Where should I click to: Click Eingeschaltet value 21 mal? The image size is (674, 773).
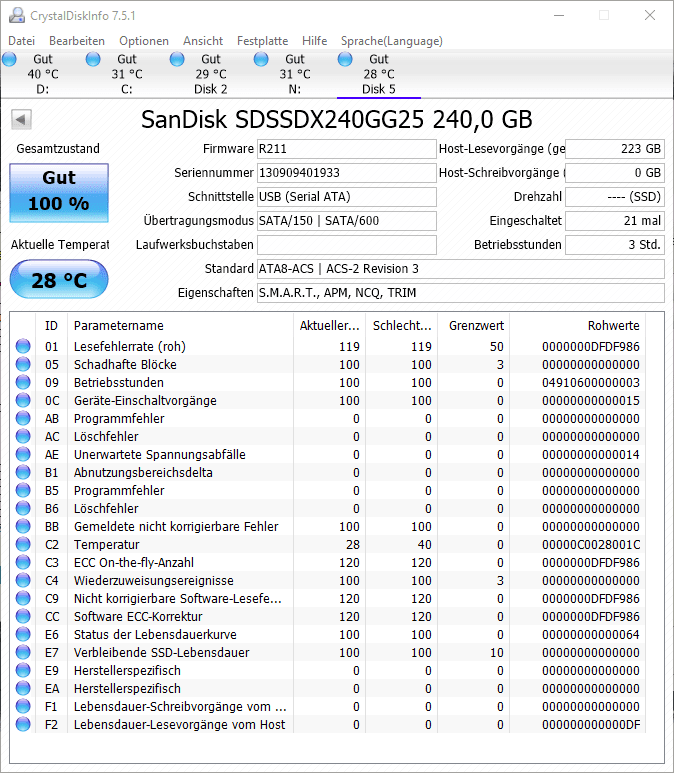point(615,221)
